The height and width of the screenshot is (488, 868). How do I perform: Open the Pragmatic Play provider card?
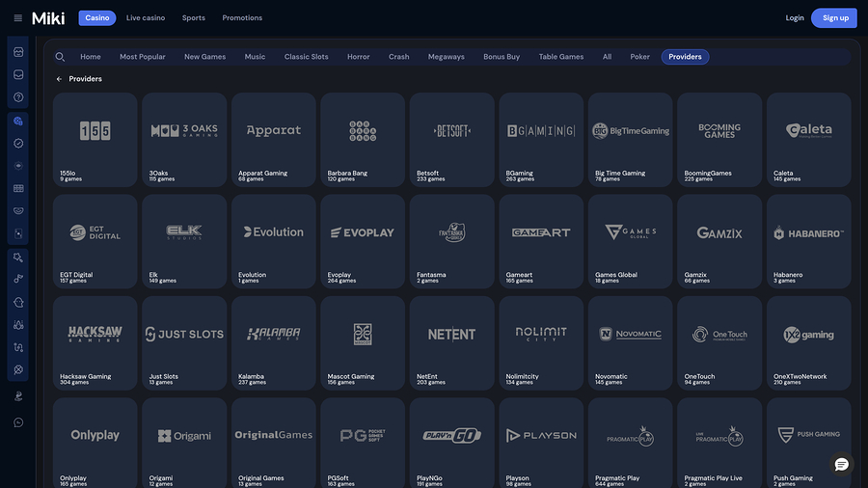(630, 443)
